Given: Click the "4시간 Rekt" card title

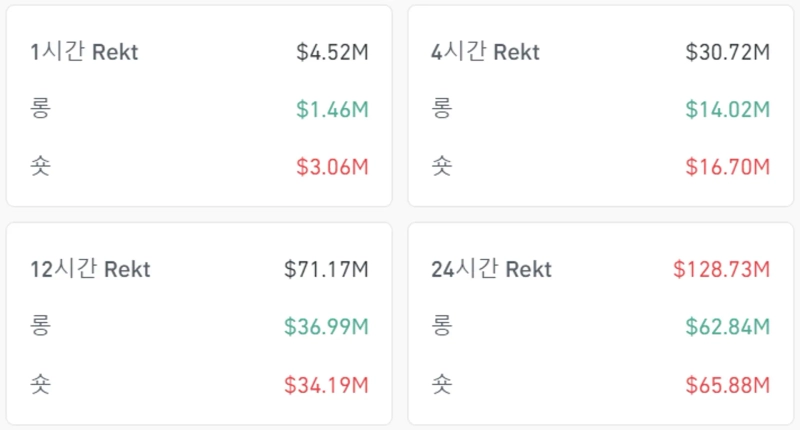Looking at the screenshot, I should coord(484,53).
